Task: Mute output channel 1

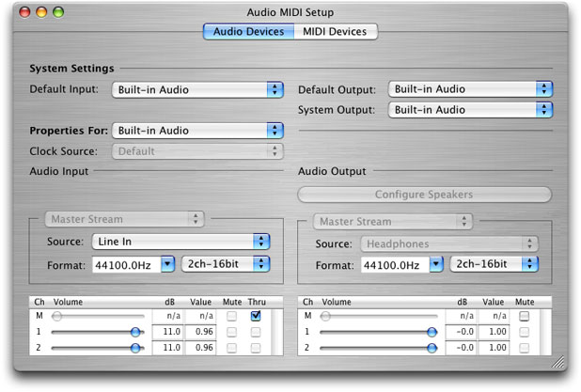Action: (524, 332)
